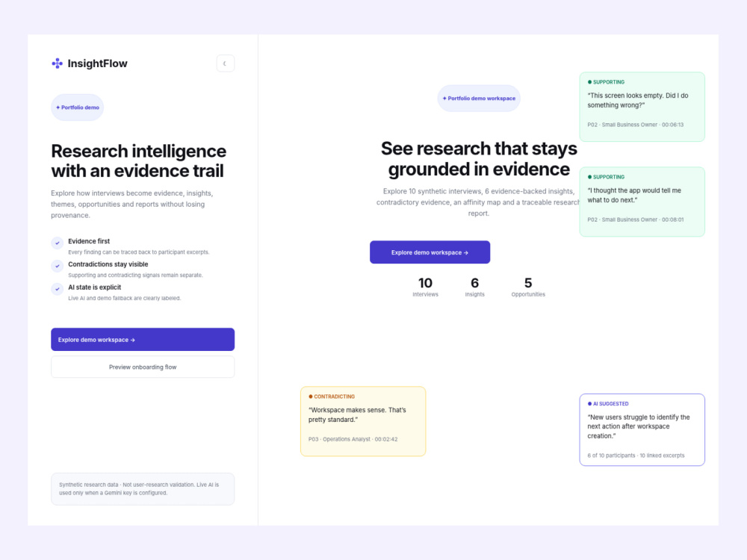Click the InsightFlow brand name
The height and width of the screenshot is (560, 747).
click(x=97, y=63)
